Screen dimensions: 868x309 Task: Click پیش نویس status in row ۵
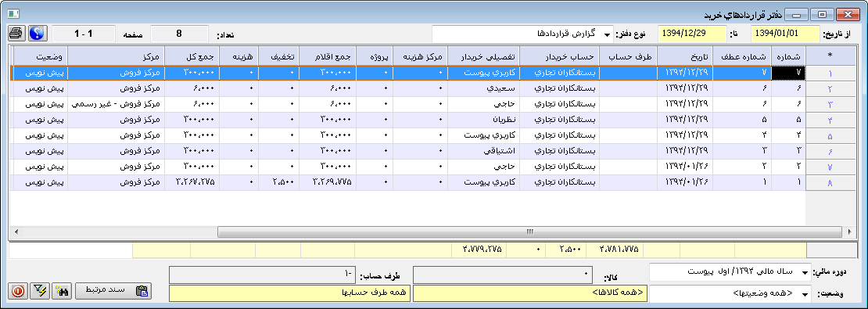point(41,135)
